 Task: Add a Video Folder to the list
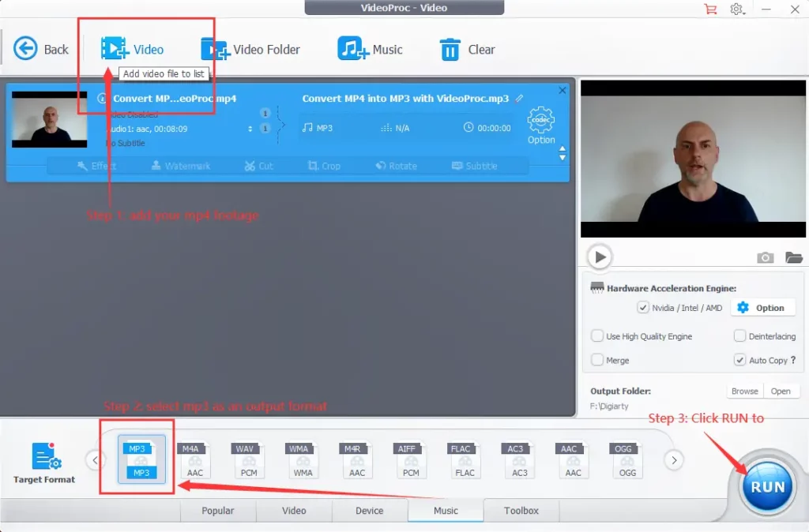(x=250, y=50)
